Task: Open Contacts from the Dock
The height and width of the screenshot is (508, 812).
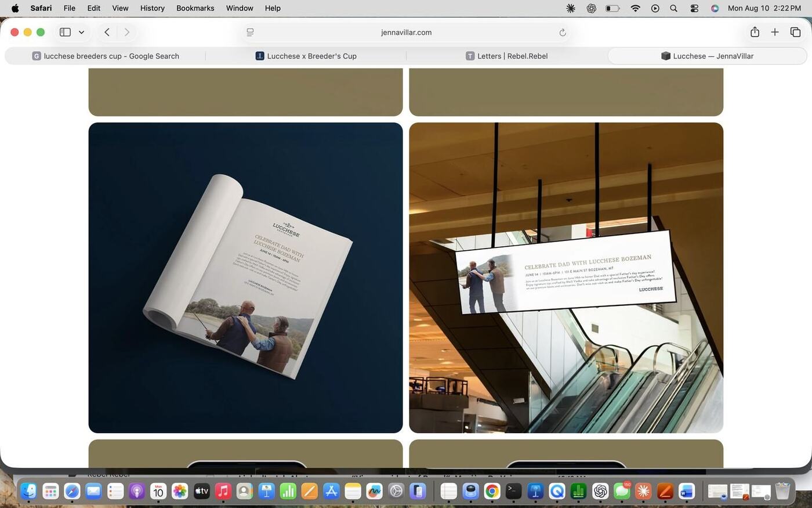Action: (245, 492)
